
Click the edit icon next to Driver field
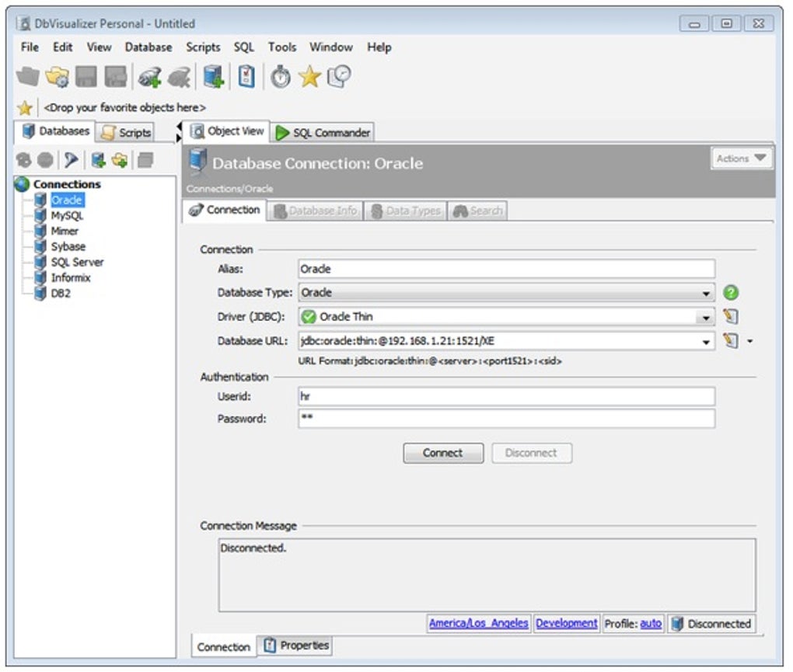tap(730, 317)
